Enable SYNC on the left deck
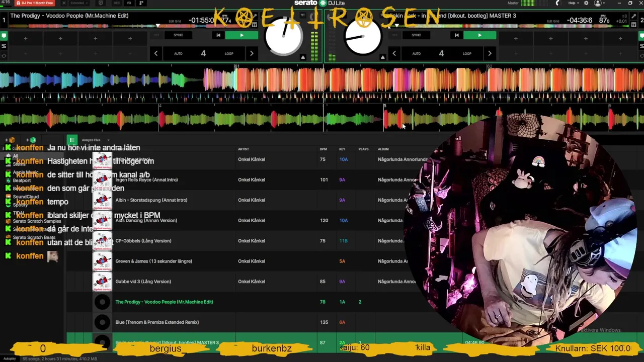The height and width of the screenshot is (362, 644). tap(178, 35)
